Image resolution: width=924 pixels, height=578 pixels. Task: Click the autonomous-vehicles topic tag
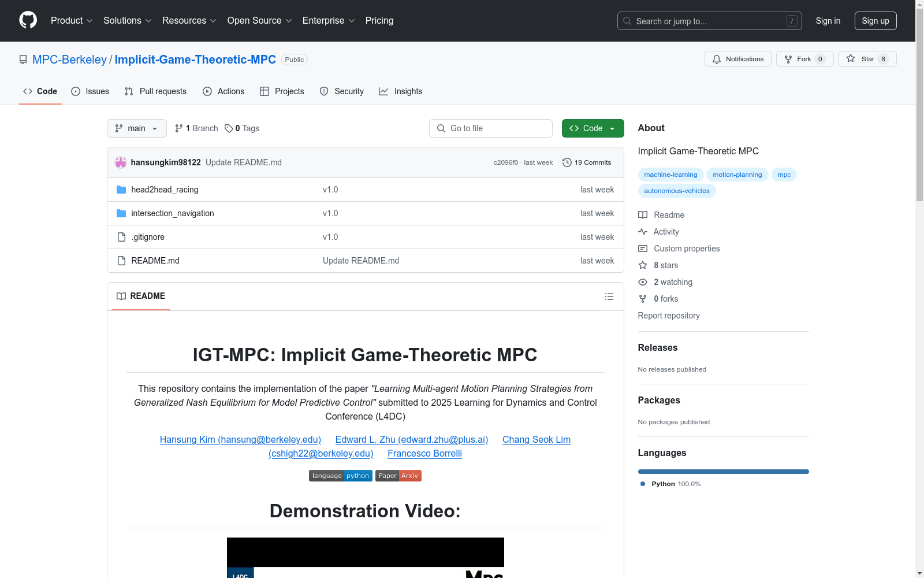[x=677, y=191]
